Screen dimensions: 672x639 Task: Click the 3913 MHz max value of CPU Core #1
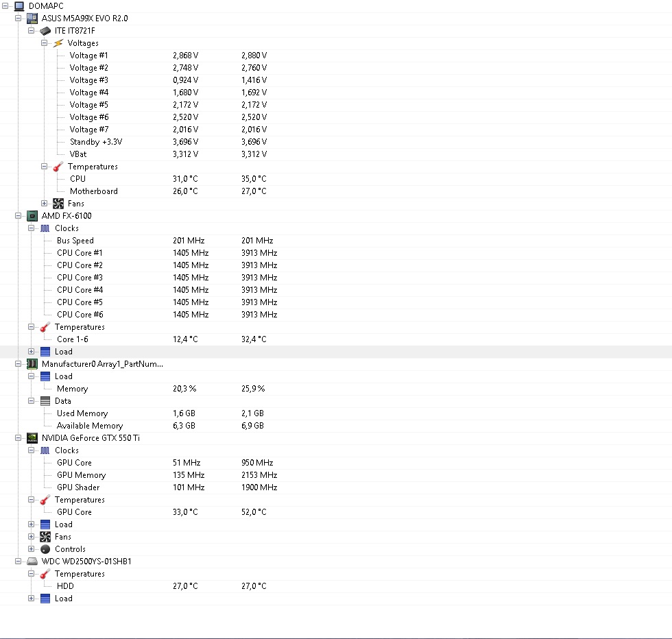tap(259, 253)
